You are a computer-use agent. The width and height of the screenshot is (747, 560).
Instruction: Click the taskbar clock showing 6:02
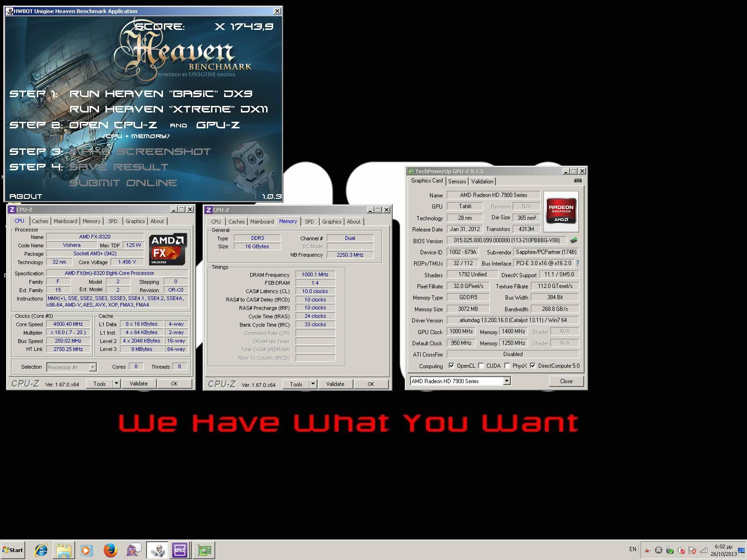(x=723, y=550)
